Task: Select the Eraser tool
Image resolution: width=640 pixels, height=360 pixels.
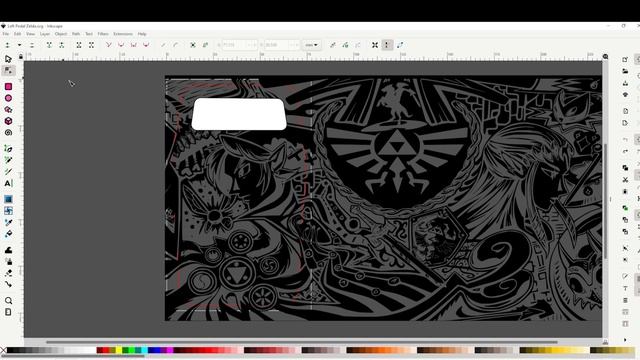Action: pos(8,273)
